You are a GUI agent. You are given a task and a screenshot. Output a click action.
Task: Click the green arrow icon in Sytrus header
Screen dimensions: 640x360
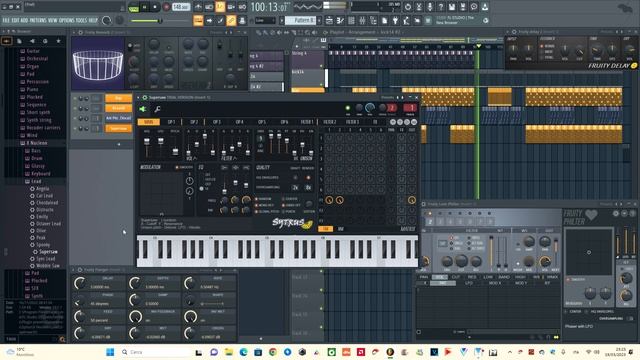[143, 109]
